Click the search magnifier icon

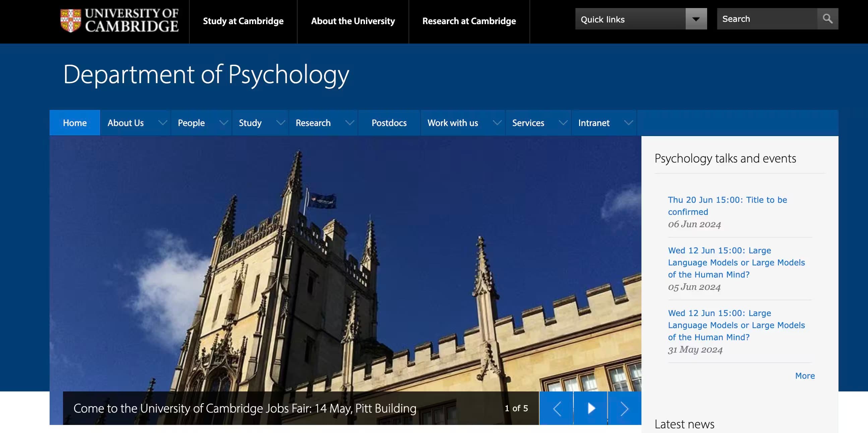point(827,19)
